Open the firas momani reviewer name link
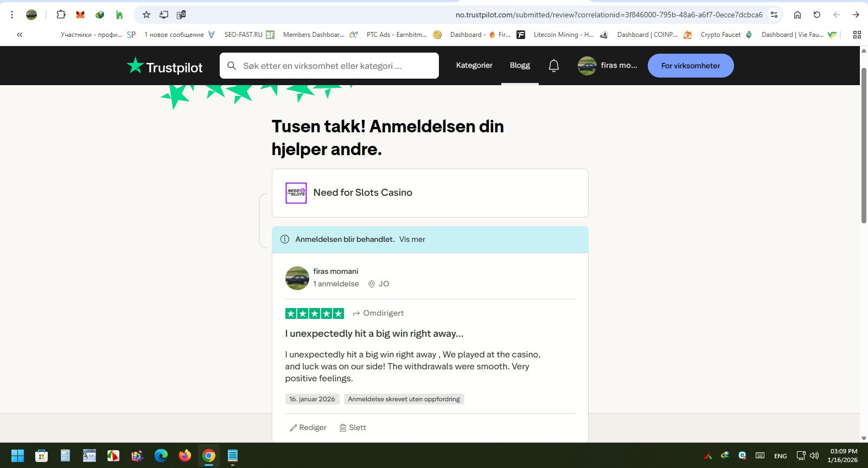 coord(336,271)
